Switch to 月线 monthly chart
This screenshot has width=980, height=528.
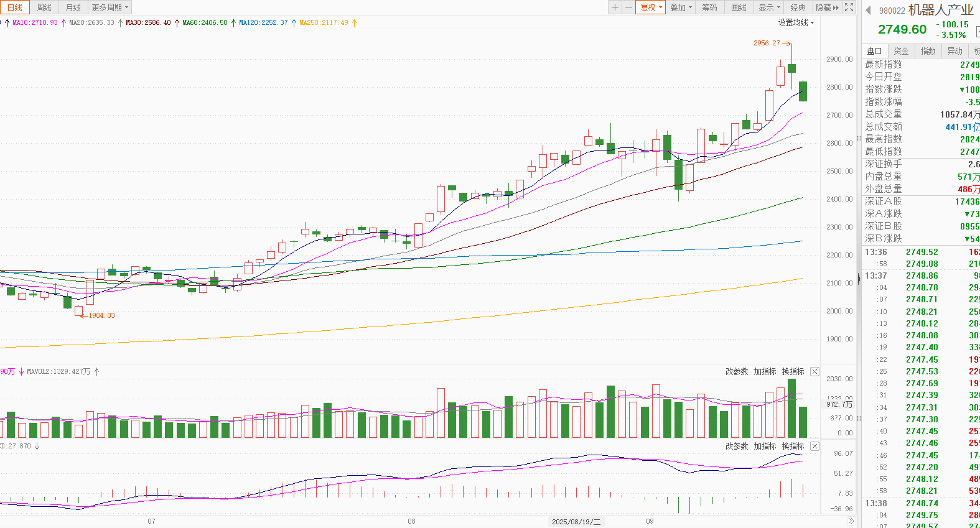(x=73, y=7)
